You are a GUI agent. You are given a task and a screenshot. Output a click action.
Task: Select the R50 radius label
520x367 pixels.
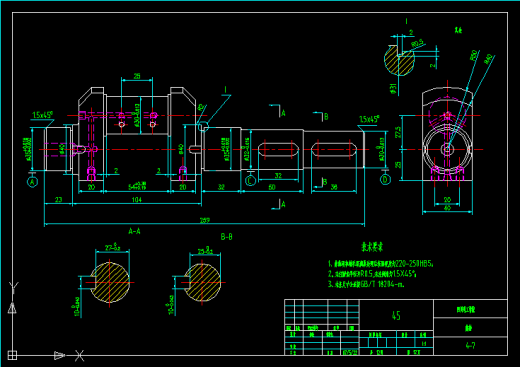[x=474, y=56]
